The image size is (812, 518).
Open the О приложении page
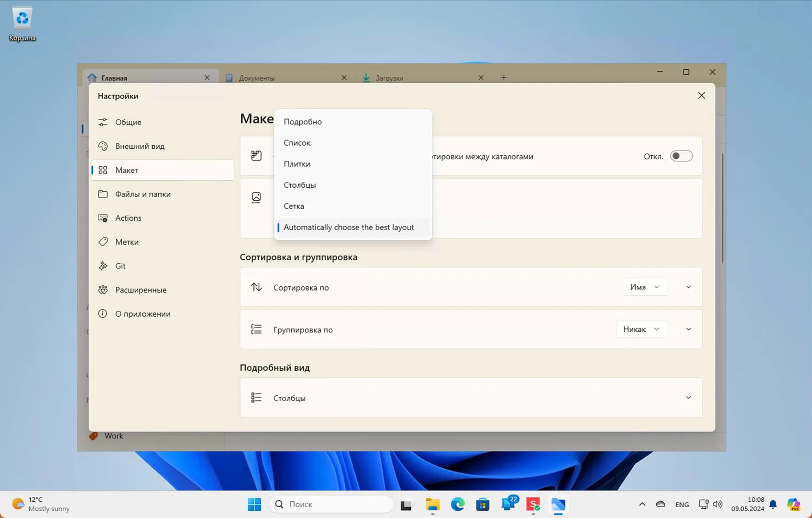(162, 313)
